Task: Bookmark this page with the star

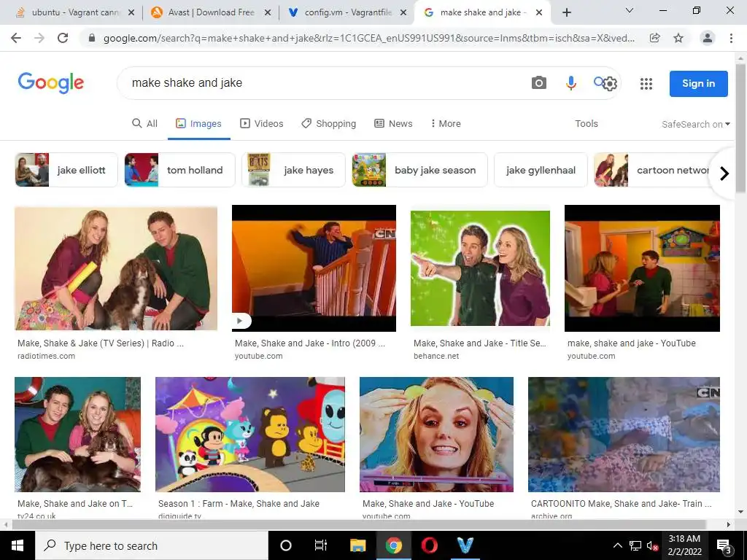Action: [678, 38]
